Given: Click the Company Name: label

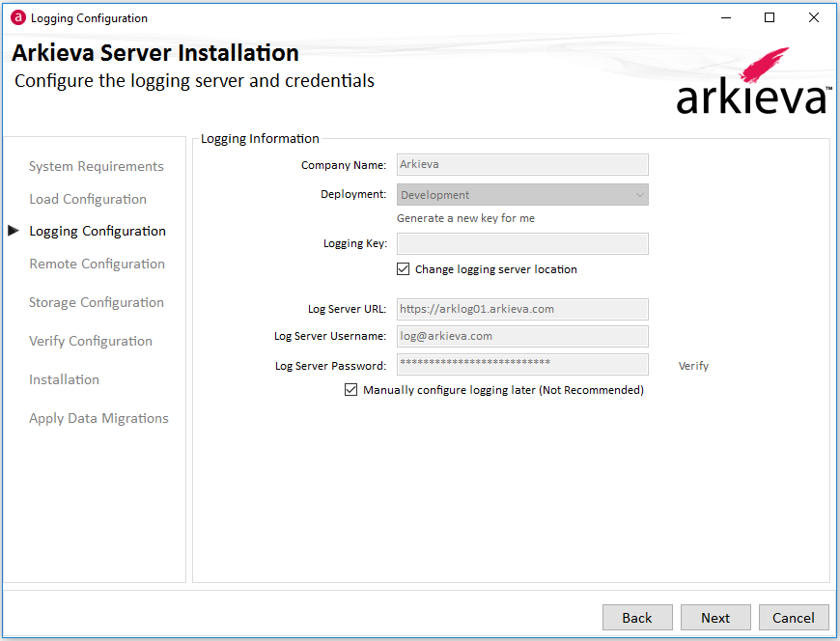Looking at the screenshot, I should point(344,165).
